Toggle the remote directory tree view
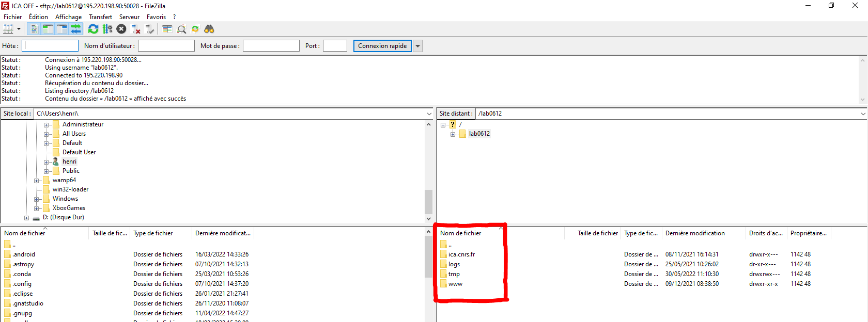 (61, 29)
